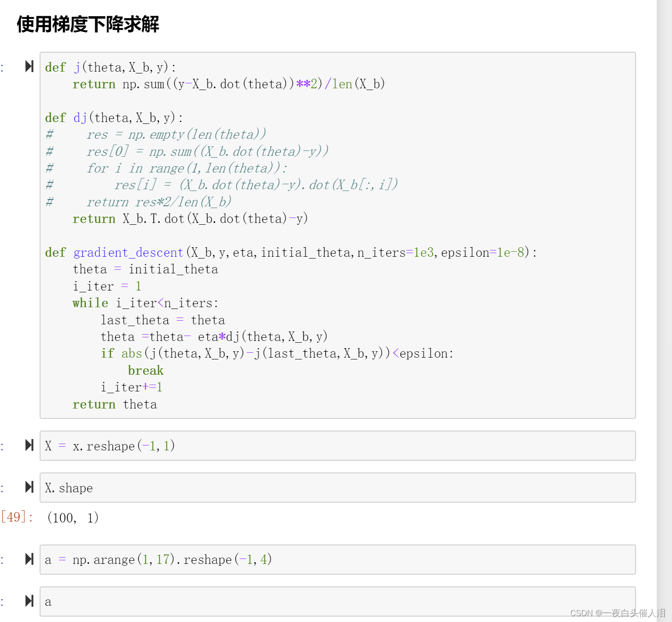Viewport: 672px width, 622px height.
Task: Run the cell containing only 'a'
Action: [29, 601]
